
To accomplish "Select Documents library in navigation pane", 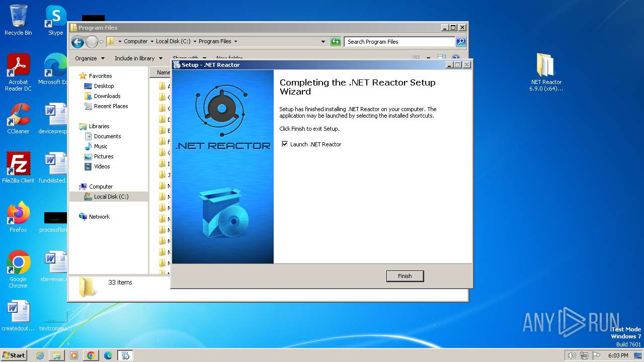I will (x=107, y=136).
